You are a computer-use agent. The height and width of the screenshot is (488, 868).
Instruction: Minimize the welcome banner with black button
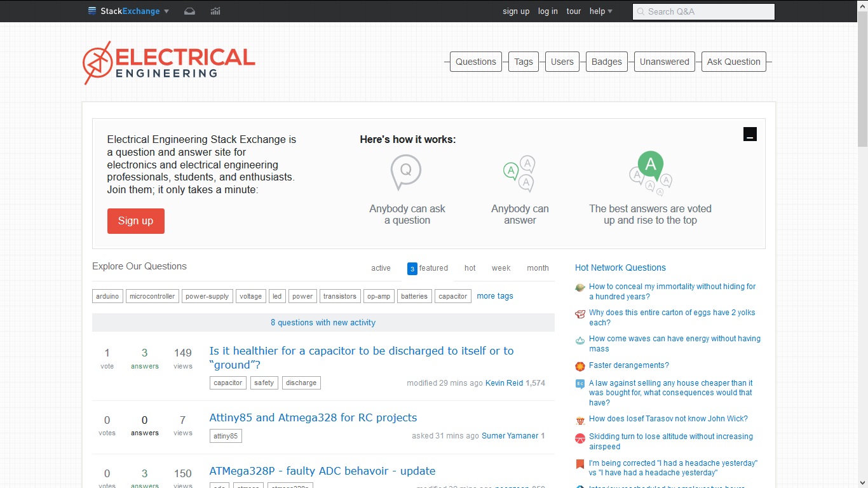pyautogui.click(x=750, y=134)
